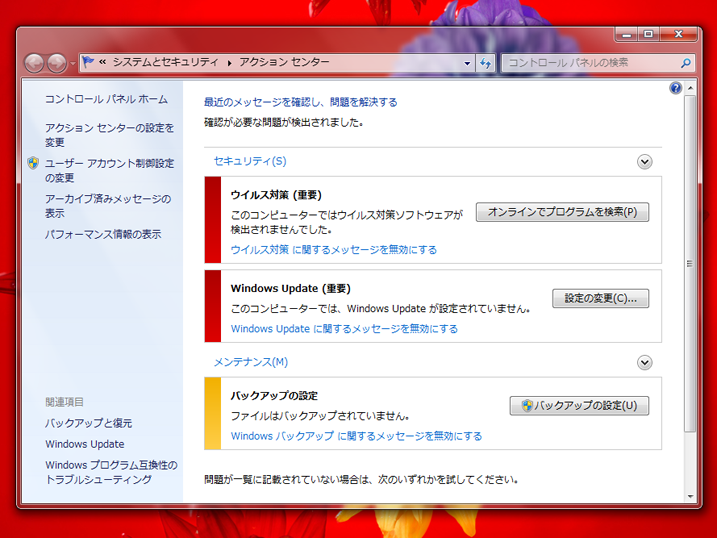The width and height of the screenshot is (717, 538).
Task: Click scrollbar down arrow
Action: pyautogui.click(x=690, y=496)
